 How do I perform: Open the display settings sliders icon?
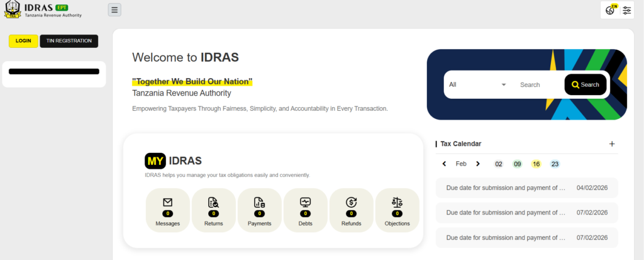626,10
